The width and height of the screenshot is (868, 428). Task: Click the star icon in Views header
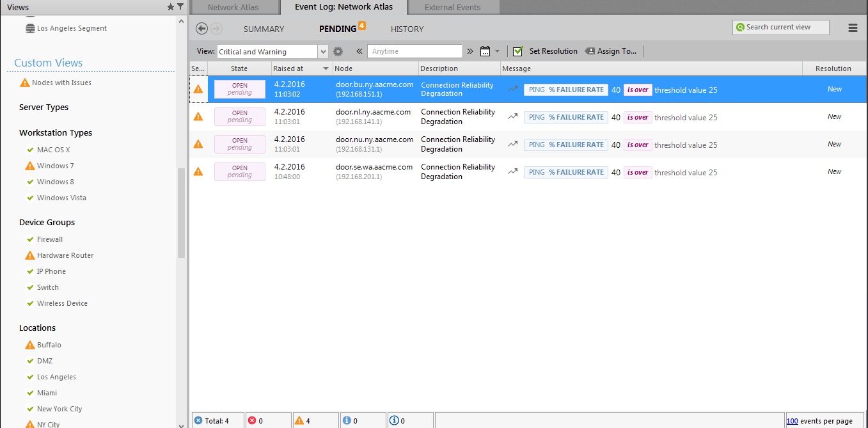[x=170, y=7]
